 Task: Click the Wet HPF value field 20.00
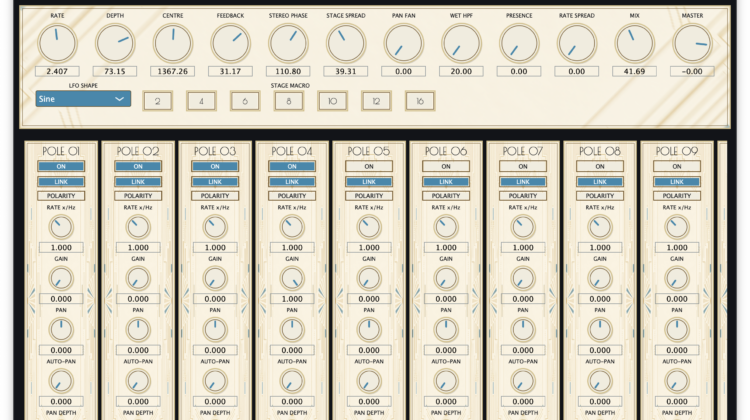coord(461,71)
